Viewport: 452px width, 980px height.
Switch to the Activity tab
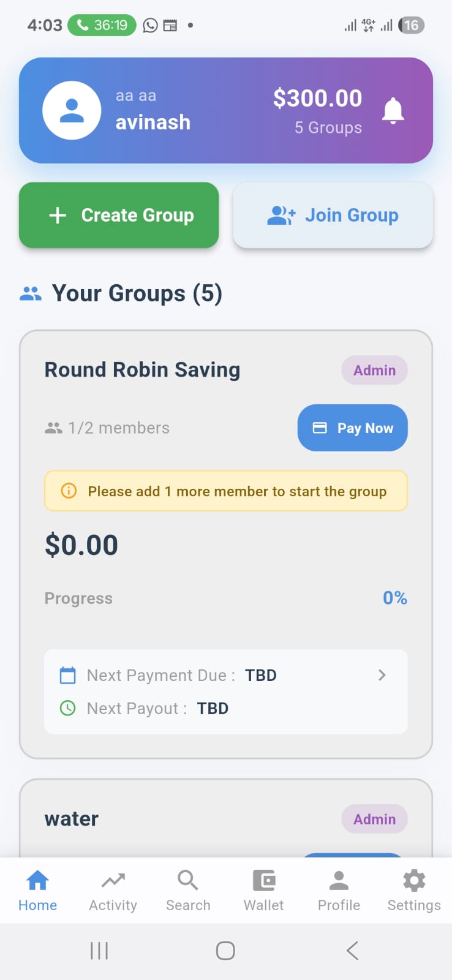point(113,891)
